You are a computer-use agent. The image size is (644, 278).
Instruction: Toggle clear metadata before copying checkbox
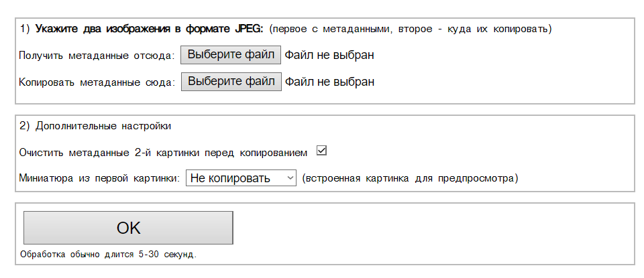(x=321, y=151)
